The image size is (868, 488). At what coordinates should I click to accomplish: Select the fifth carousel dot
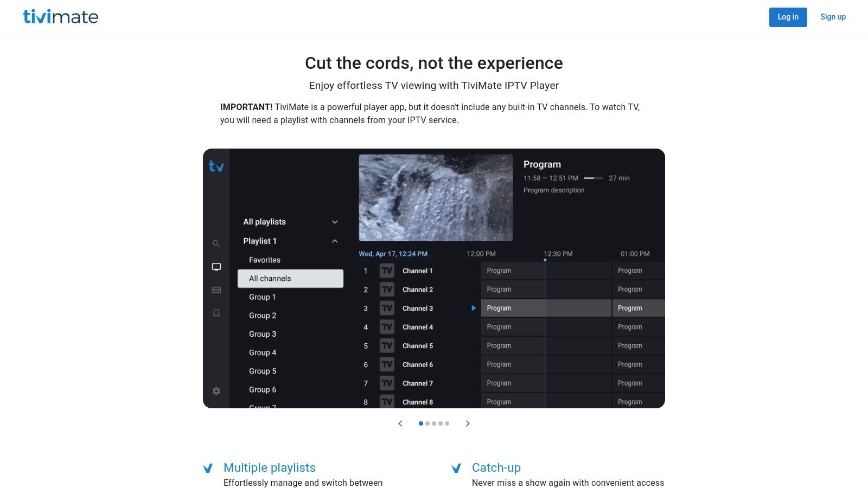(447, 423)
